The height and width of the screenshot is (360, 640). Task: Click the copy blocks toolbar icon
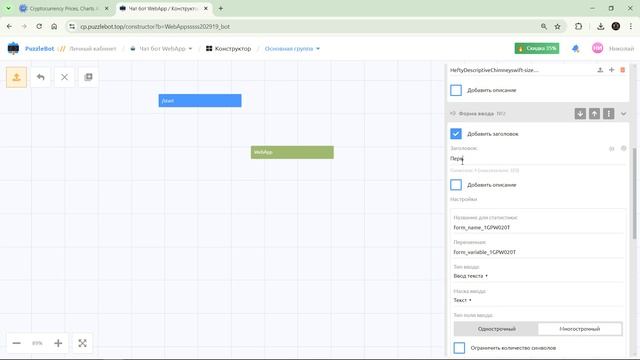pyautogui.click(x=88, y=77)
